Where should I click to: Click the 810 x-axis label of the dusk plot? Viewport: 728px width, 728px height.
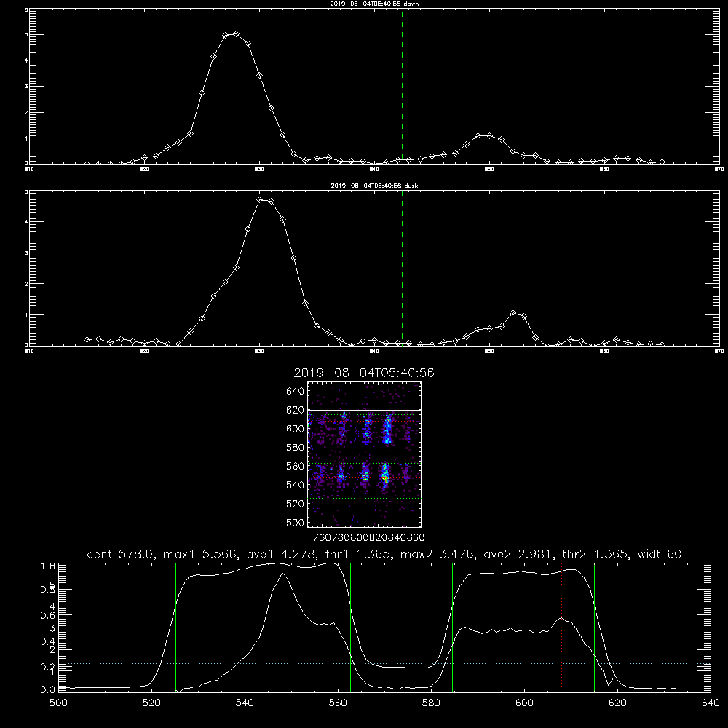pos(29,352)
